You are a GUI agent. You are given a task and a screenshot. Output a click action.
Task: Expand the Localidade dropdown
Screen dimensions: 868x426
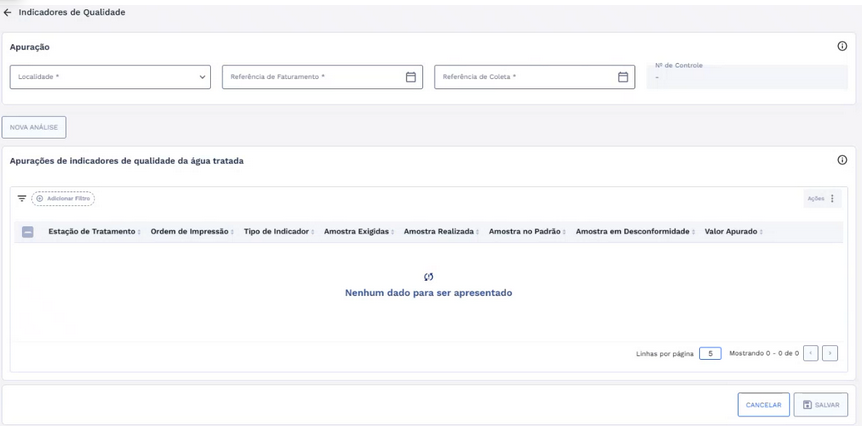202,77
